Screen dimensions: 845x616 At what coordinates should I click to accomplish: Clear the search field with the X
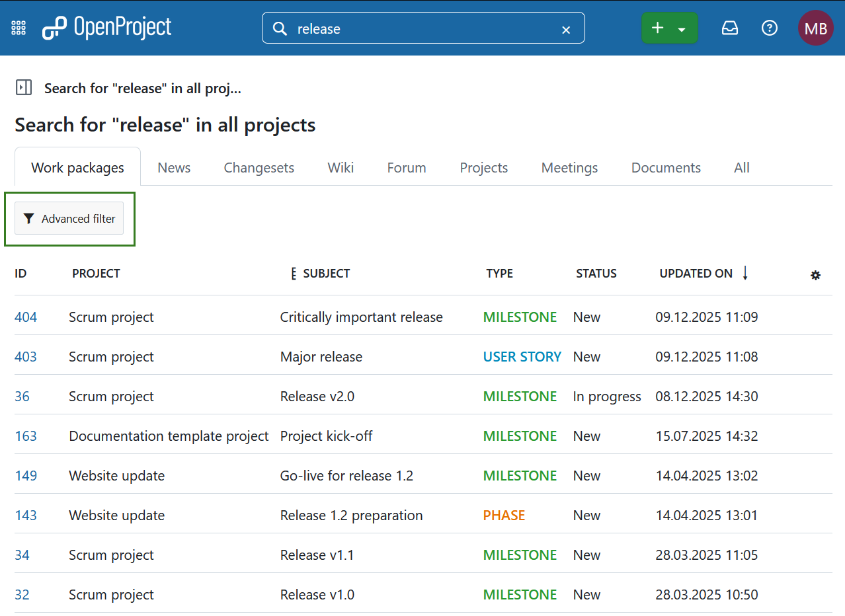[x=566, y=29]
